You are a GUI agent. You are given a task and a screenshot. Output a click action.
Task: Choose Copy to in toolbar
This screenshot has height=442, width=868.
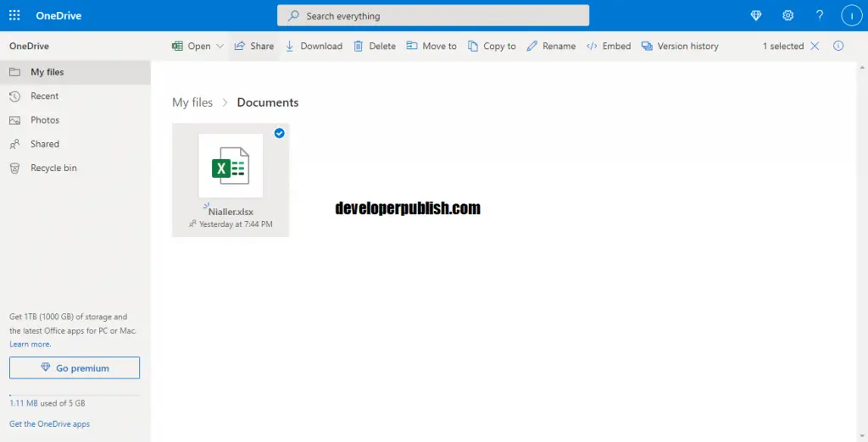(492, 46)
